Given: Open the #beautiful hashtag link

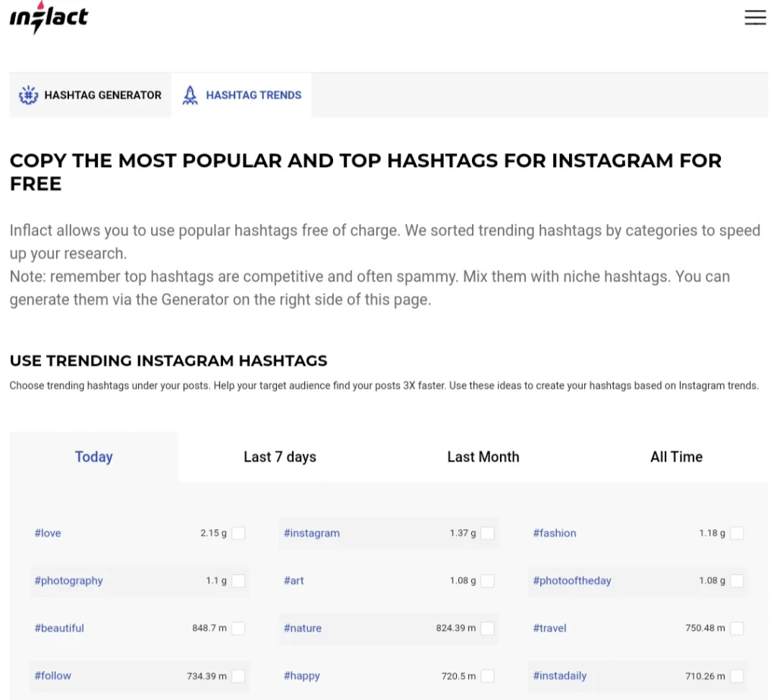Looking at the screenshot, I should pyautogui.click(x=59, y=628).
